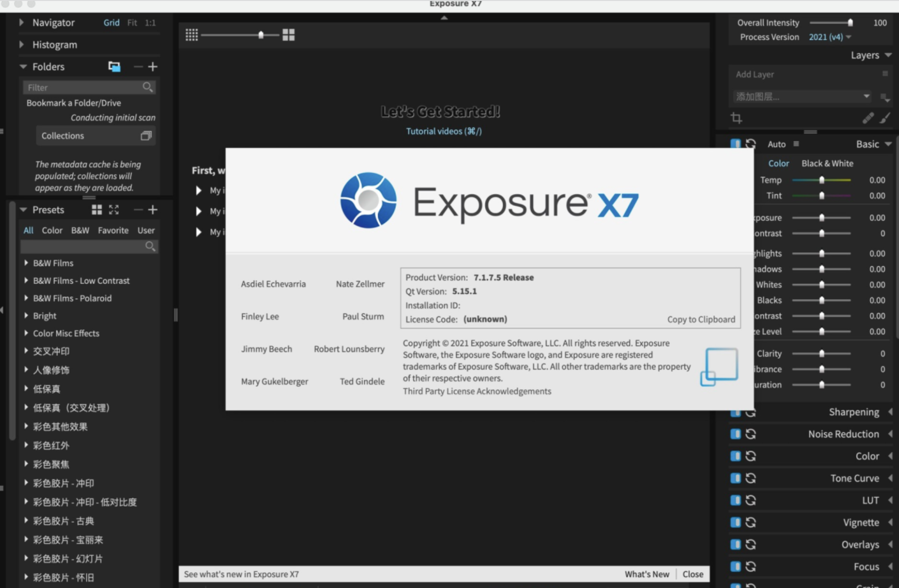
Task: Add a new folder with plus icon
Action: tap(153, 67)
